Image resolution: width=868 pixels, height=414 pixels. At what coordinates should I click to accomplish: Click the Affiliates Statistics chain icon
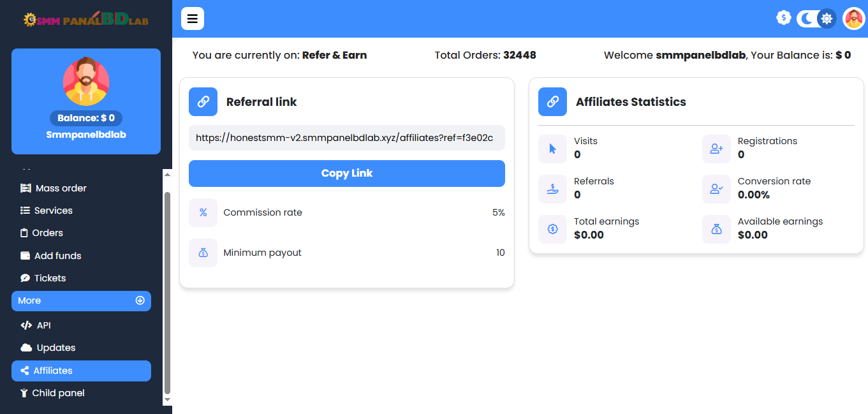552,101
